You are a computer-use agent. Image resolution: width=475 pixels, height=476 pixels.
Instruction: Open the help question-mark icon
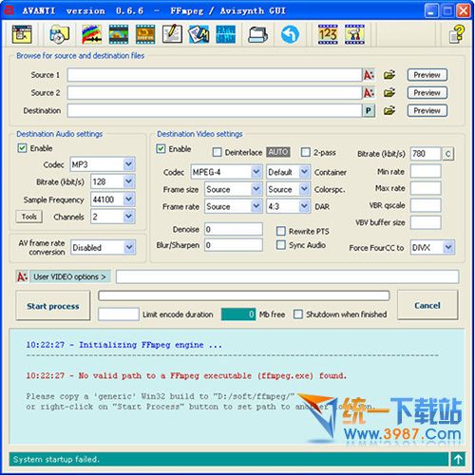coord(456,34)
